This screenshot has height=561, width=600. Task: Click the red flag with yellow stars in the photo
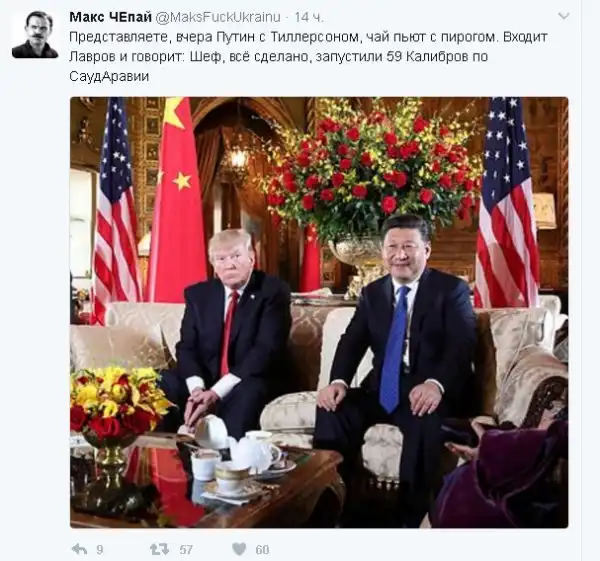(x=177, y=199)
